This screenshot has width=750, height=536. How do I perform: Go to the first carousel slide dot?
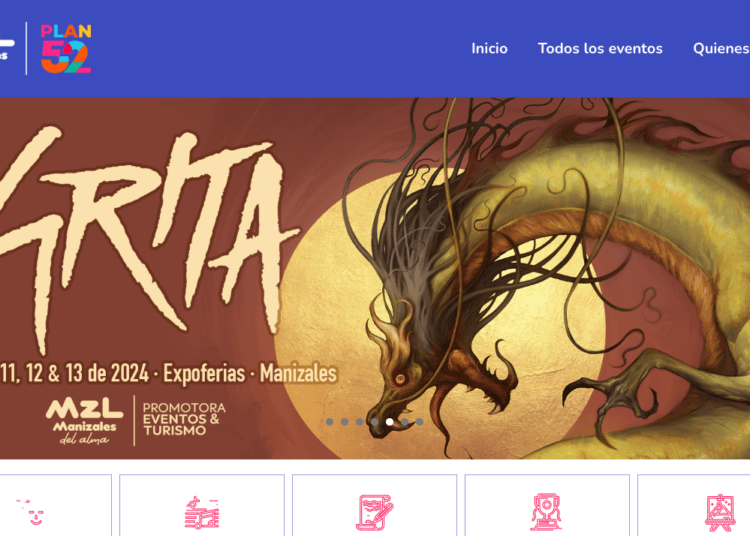330,422
